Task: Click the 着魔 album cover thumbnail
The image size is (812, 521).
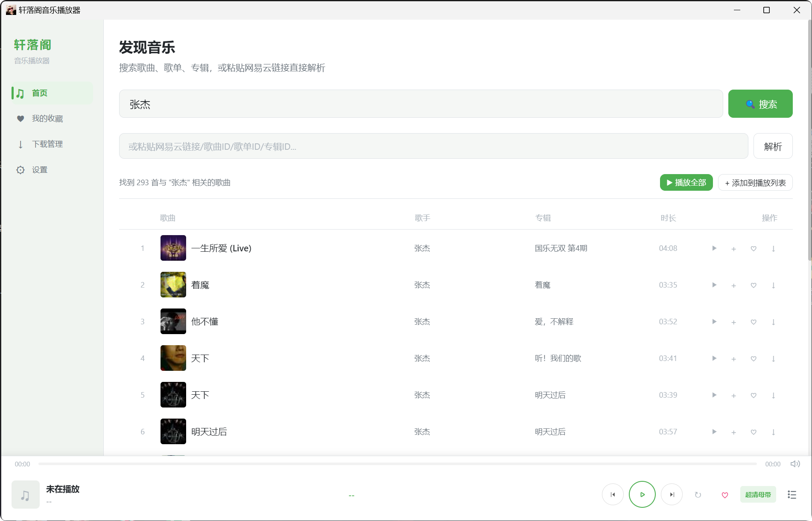Action: point(173,285)
